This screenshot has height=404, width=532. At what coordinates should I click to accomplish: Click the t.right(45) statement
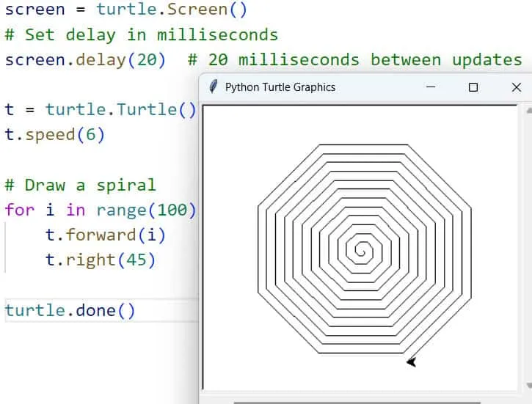pos(101,260)
